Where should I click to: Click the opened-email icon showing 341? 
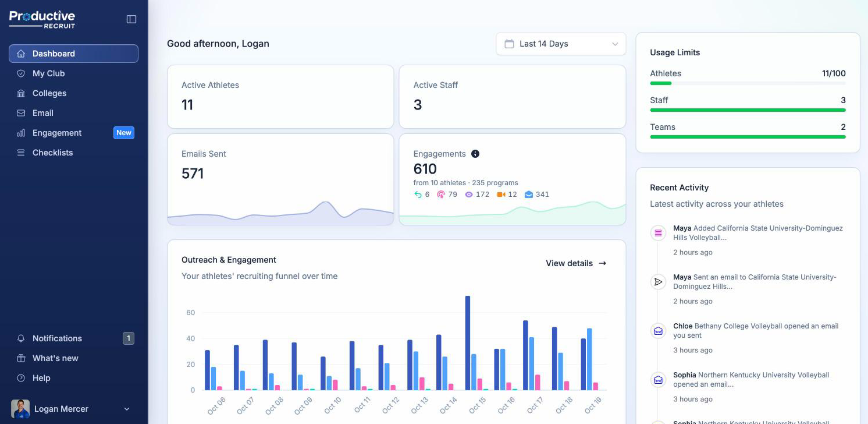tap(529, 195)
